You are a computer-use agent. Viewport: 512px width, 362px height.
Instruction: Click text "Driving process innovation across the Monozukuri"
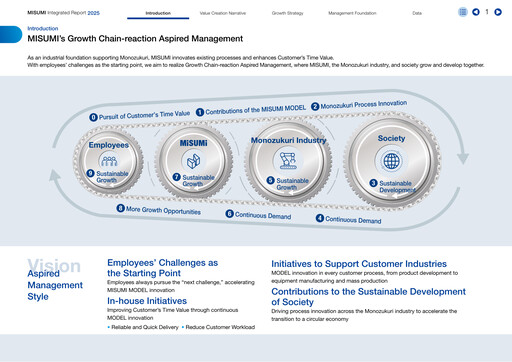click(x=364, y=315)
